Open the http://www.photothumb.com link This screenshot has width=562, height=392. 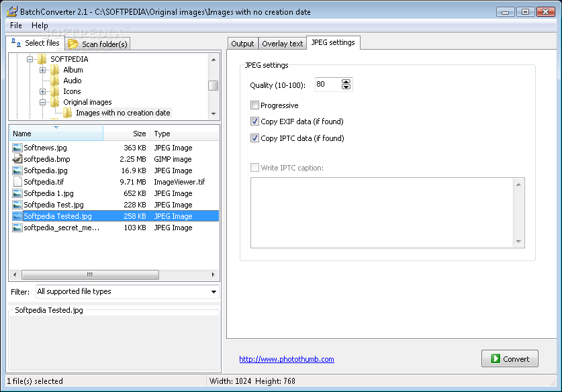click(x=287, y=359)
